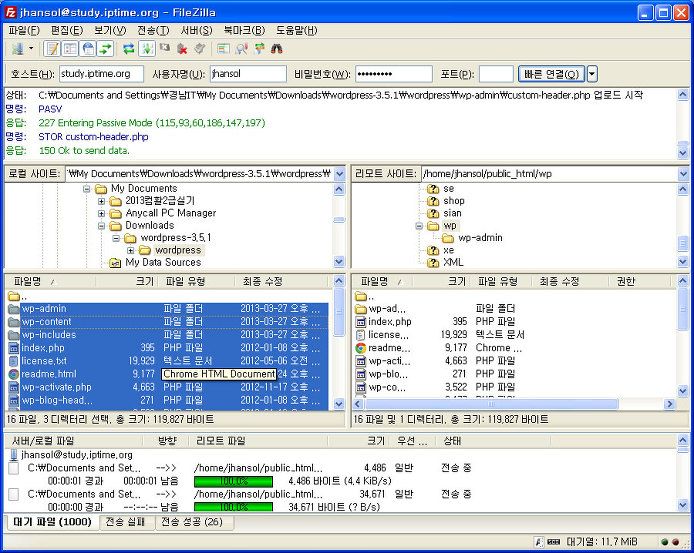Select the remote shop folder
Viewport: 694px width, 553px height.
[454, 201]
